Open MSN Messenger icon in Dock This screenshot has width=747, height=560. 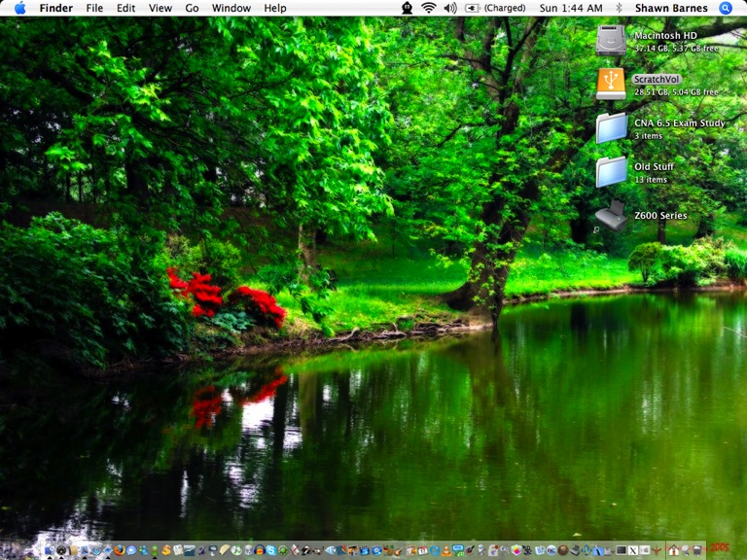(x=143, y=550)
